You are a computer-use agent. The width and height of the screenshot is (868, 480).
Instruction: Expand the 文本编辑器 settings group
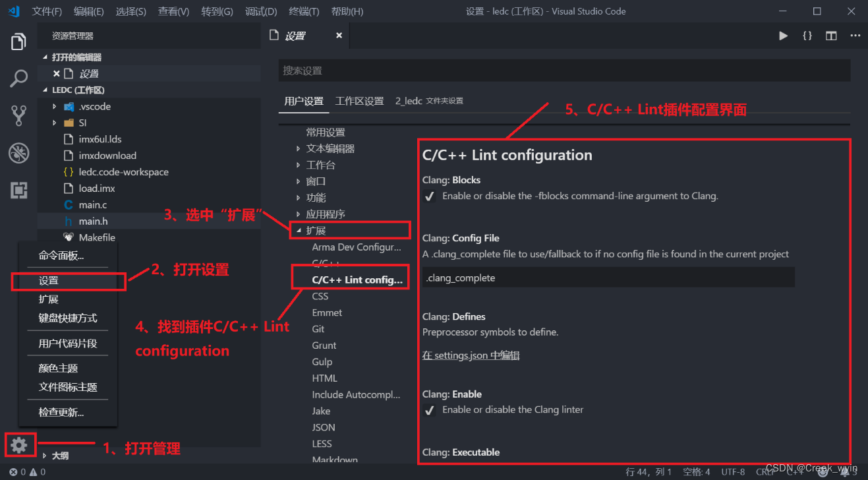point(299,148)
